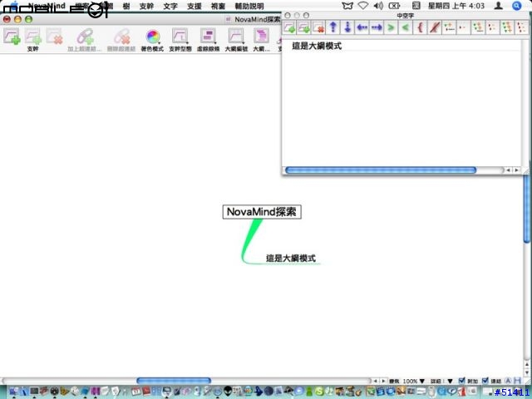Screen dimensions: 532x399
Task: Click right scroll arrow in outline window
Action: pyautogui.click(x=517, y=170)
